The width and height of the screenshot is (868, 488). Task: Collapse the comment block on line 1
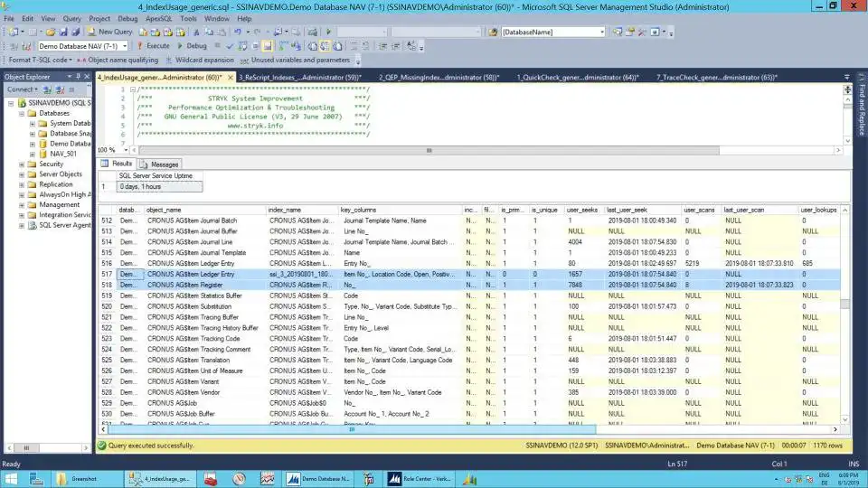point(133,89)
